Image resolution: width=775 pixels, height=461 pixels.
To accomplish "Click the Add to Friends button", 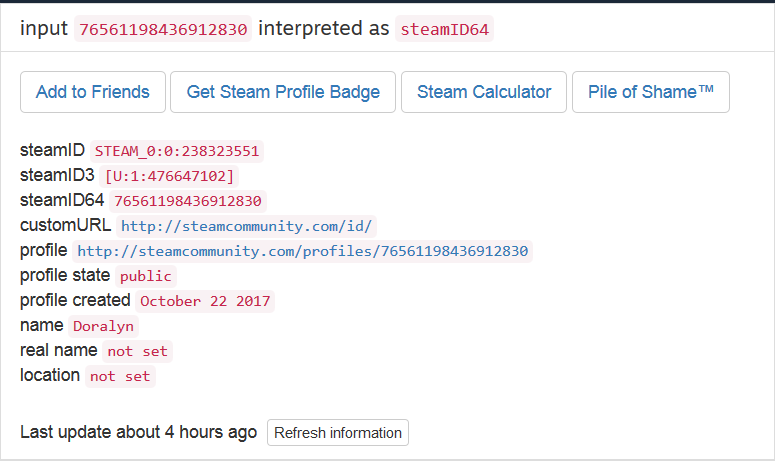I will 93,92.
